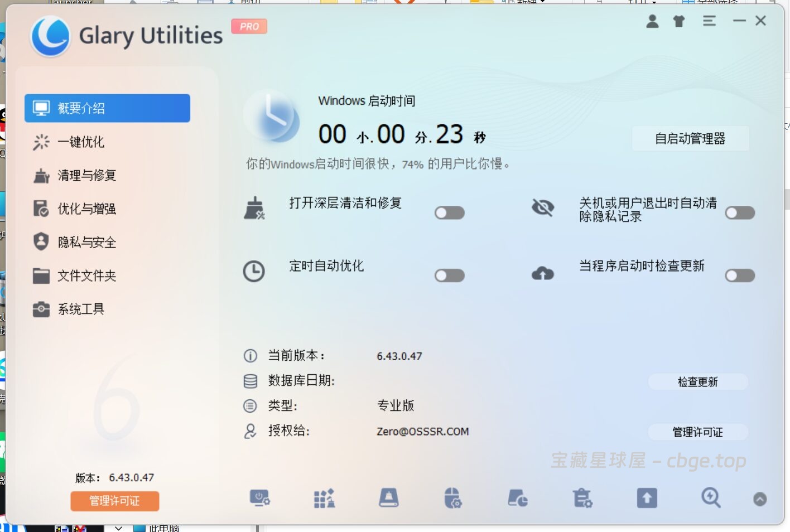Open the user account icon
790x532 pixels.
point(652,21)
